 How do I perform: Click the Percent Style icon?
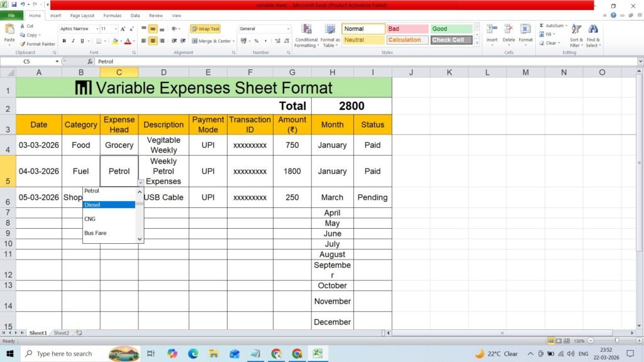tap(257, 41)
